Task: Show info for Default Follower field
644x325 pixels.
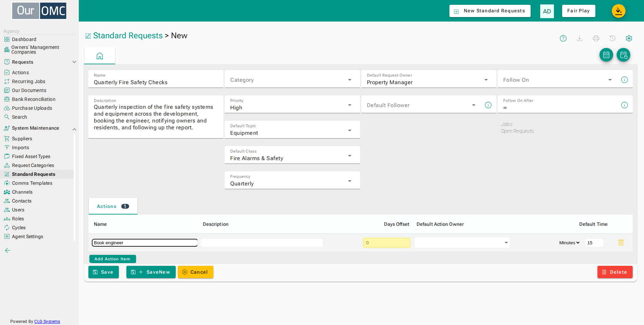Action: 488,105
